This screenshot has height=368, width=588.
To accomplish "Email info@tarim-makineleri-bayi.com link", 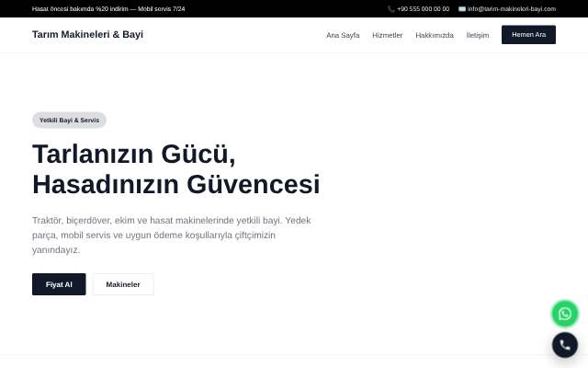I will pyautogui.click(x=512, y=9).
